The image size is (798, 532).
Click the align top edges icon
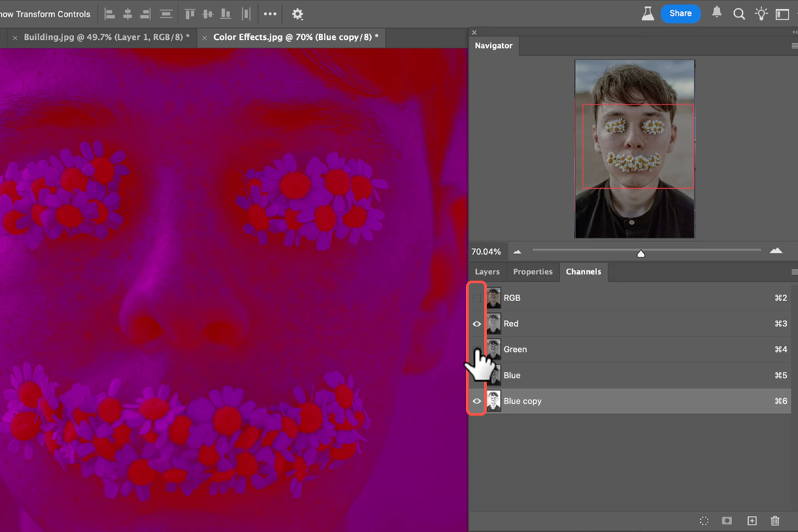click(x=190, y=14)
